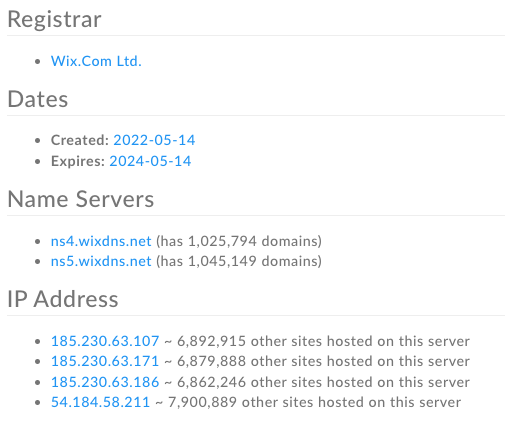Click the text '(has 1,025,794 domains)'
This screenshot has width=505, height=423.
239,241
